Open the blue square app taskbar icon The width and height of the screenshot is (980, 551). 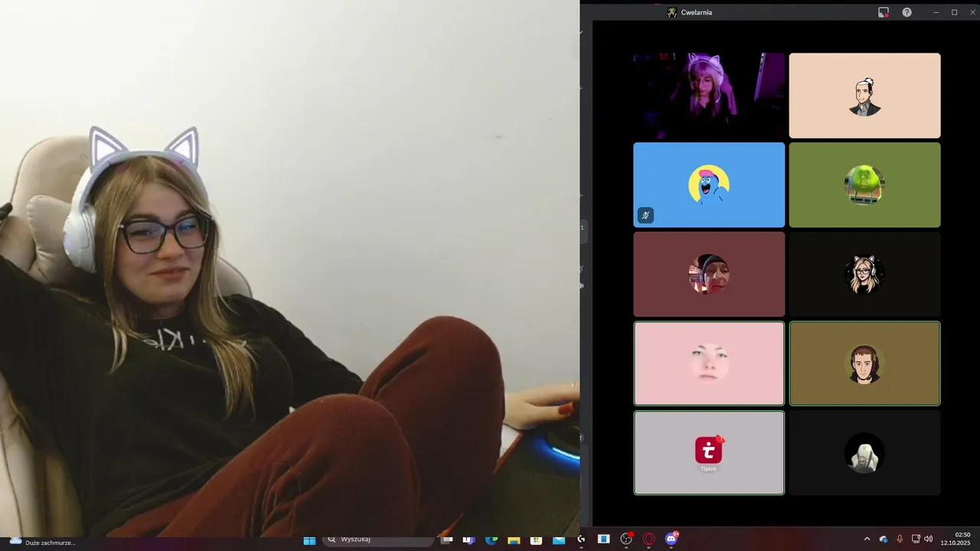603,539
